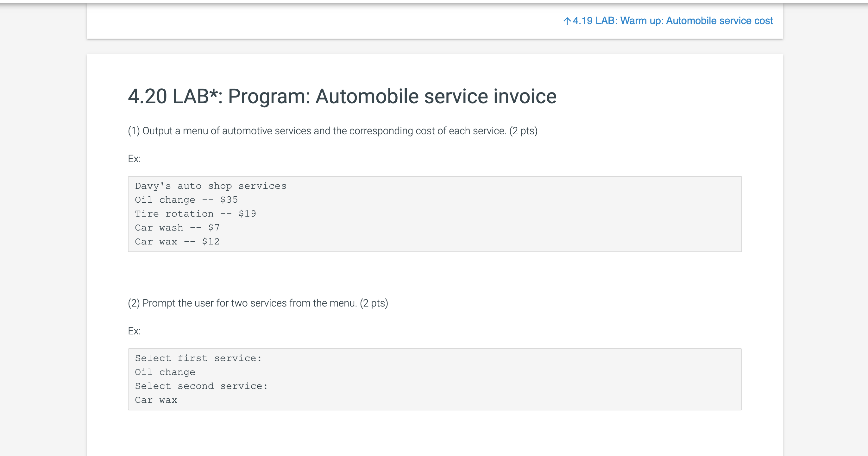Click the 'Car wax' input example line
The image size is (868, 456).
(x=156, y=400)
